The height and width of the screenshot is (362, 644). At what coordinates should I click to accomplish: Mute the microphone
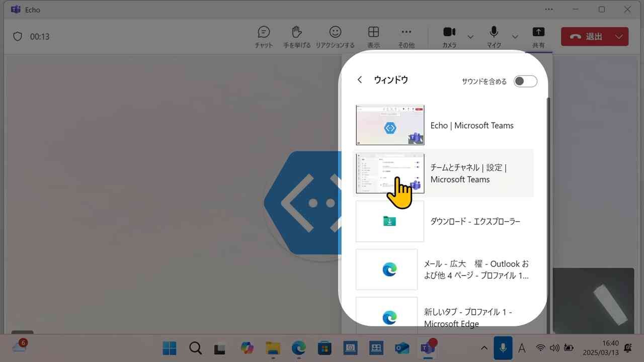[494, 33]
